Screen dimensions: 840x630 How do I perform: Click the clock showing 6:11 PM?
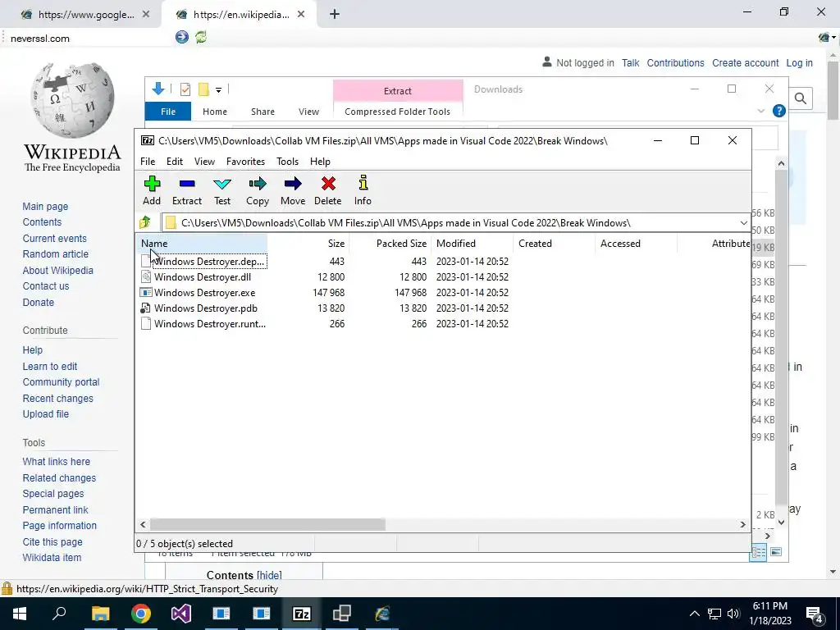tap(769, 606)
